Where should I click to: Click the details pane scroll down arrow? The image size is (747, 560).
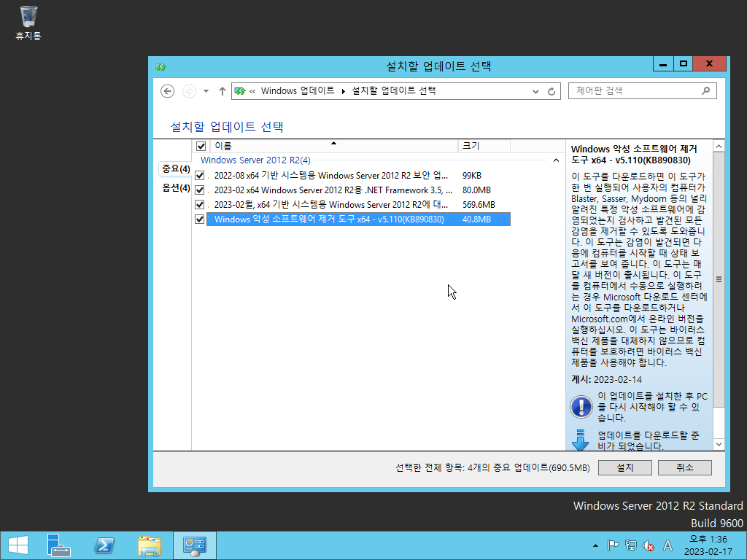tap(719, 444)
